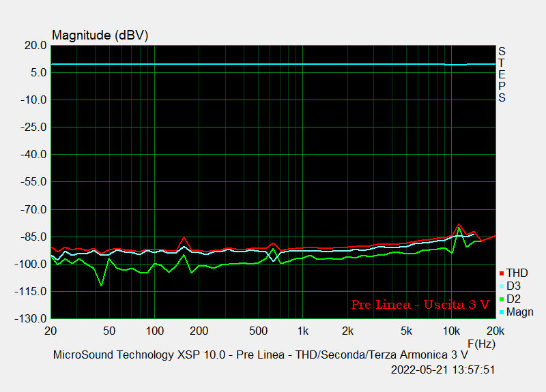This screenshot has width=546, height=392.
Task: Click the MicroSound Technology XSP 10.0 caption
Action: click(261, 355)
